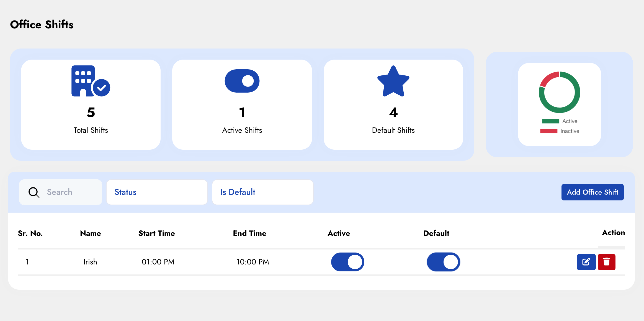The image size is (644, 321).
Task: Click the Sr. No. column header
Action: coord(30,233)
